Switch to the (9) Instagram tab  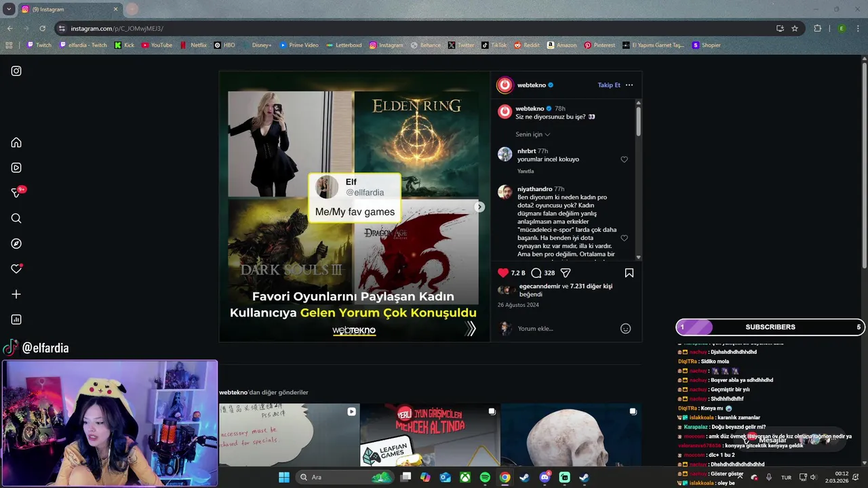point(68,9)
